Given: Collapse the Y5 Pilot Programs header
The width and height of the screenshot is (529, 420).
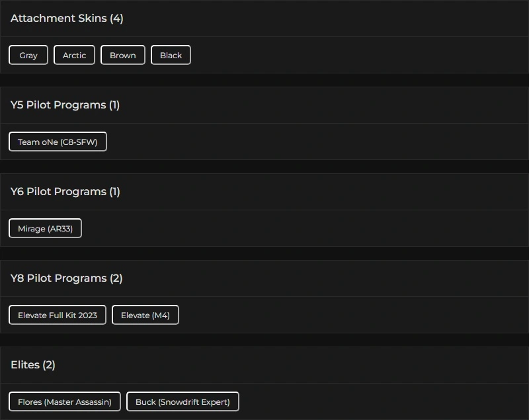Looking at the screenshot, I should pos(65,105).
